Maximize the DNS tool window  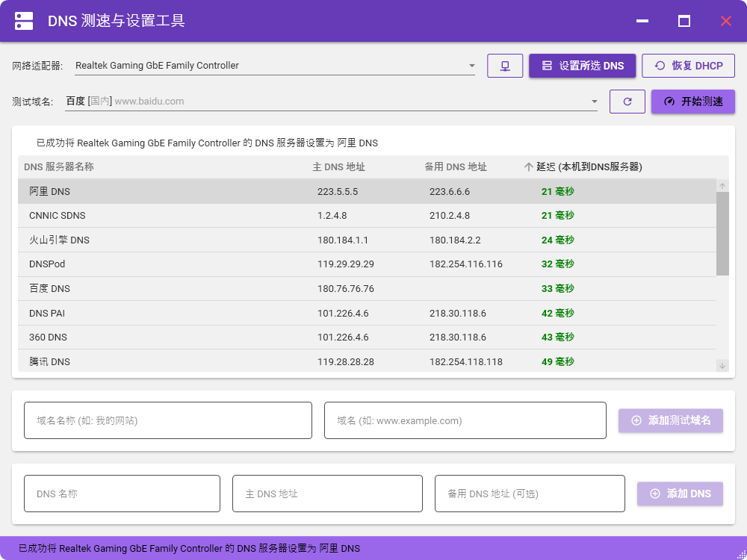(684, 21)
